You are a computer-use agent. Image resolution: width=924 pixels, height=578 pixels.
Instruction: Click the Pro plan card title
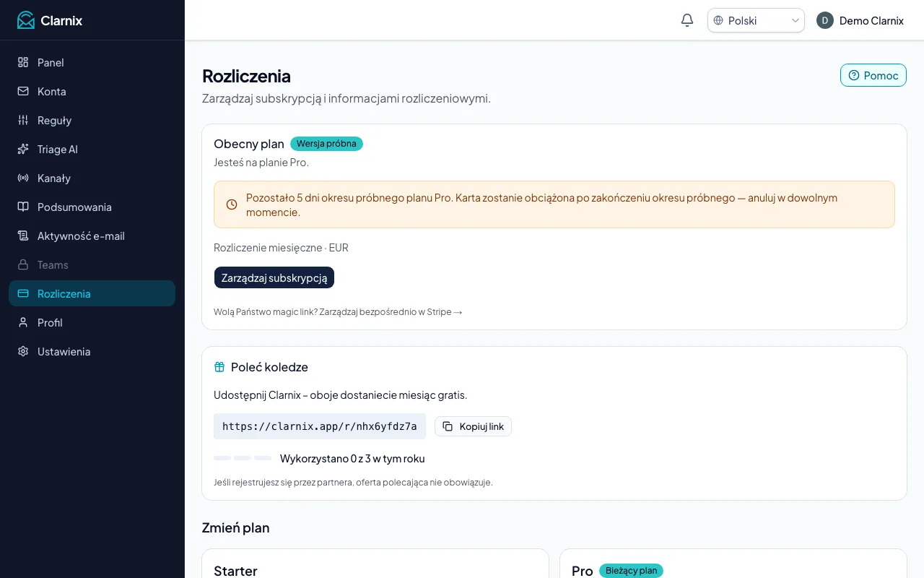(x=583, y=571)
